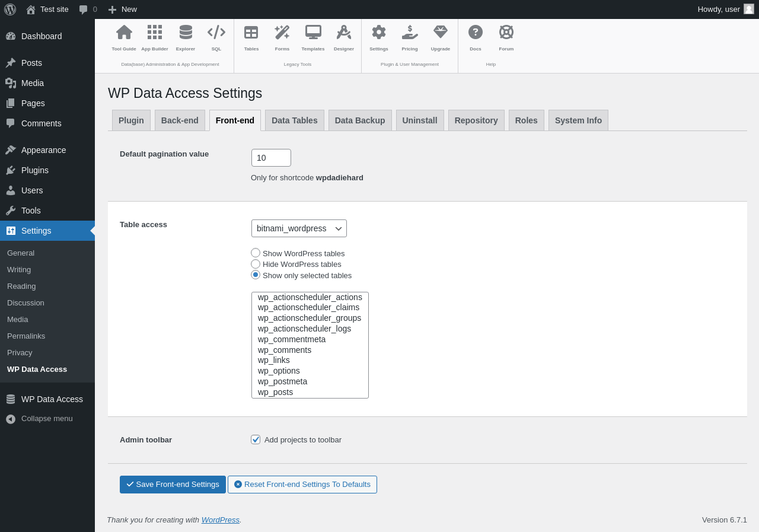The height and width of the screenshot is (532, 759).
Task: Click the default pagination value field
Action: 271,158
